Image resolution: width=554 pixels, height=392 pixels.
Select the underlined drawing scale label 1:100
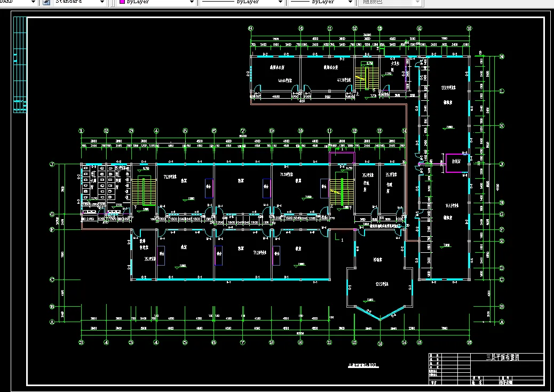click(x=363, y=365)
